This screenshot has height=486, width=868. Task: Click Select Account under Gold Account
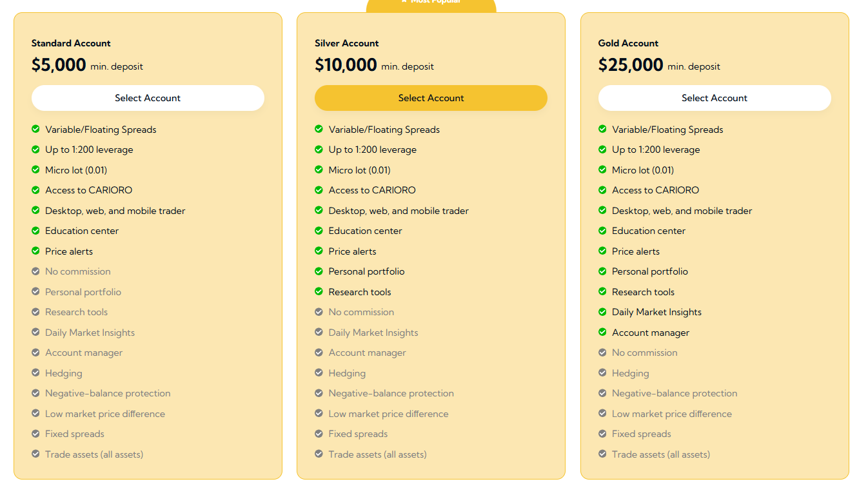714,98
